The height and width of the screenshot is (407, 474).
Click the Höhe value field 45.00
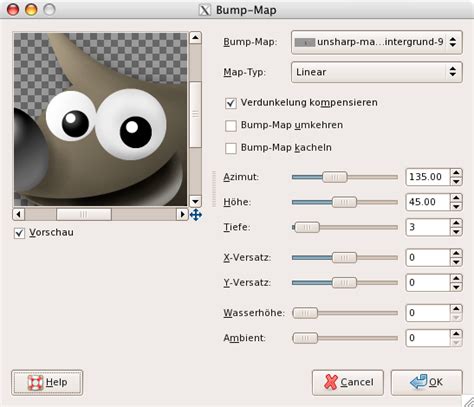[x=428, y=202]
